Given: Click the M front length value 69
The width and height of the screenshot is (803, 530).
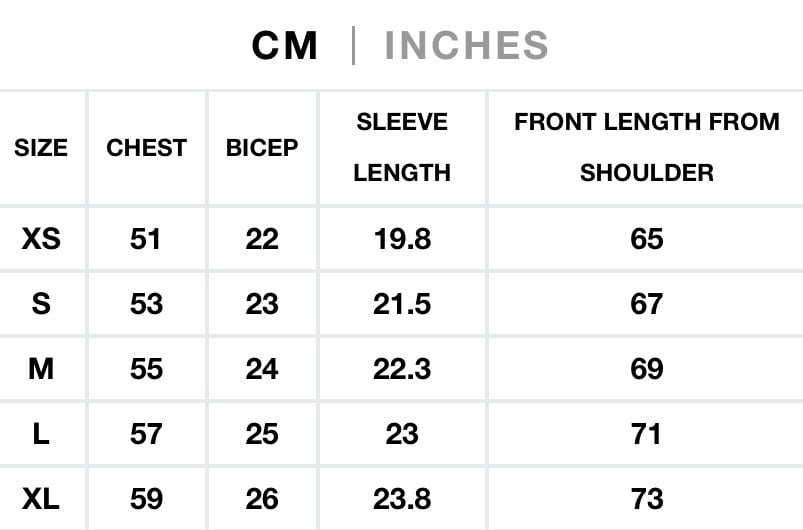Looking at the screenshot, I should (646, 369).
